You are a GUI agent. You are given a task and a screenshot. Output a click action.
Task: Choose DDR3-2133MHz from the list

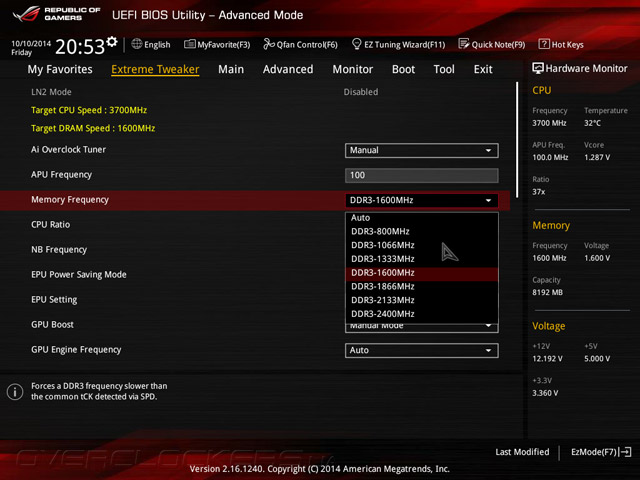tap(422, 300)
